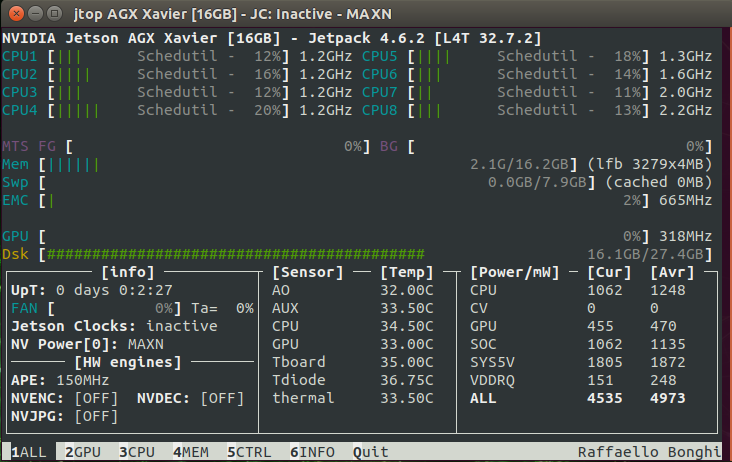The image size is (732, 462).
Task: Click the Jetson Clocks inactive status
Action: tap(182, 326)
